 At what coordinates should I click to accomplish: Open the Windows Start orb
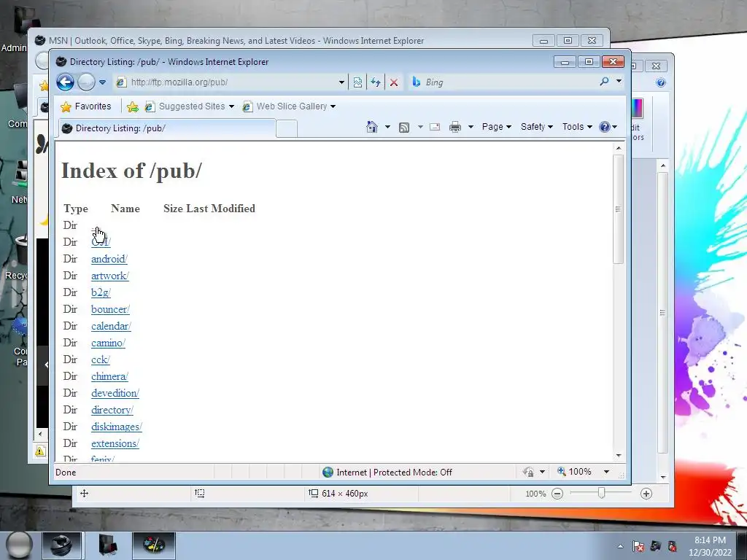(20, 545)
